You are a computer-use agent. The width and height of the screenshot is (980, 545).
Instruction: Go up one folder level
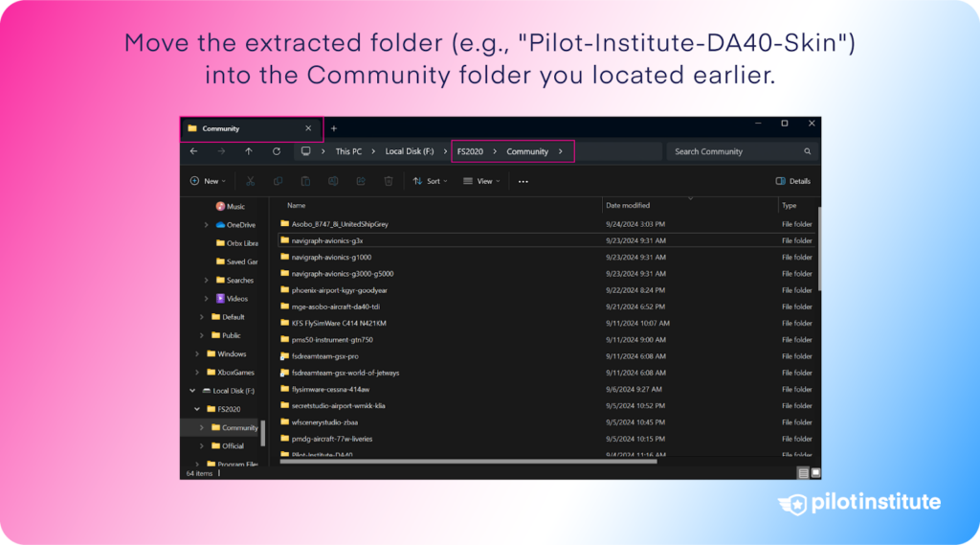249,151
